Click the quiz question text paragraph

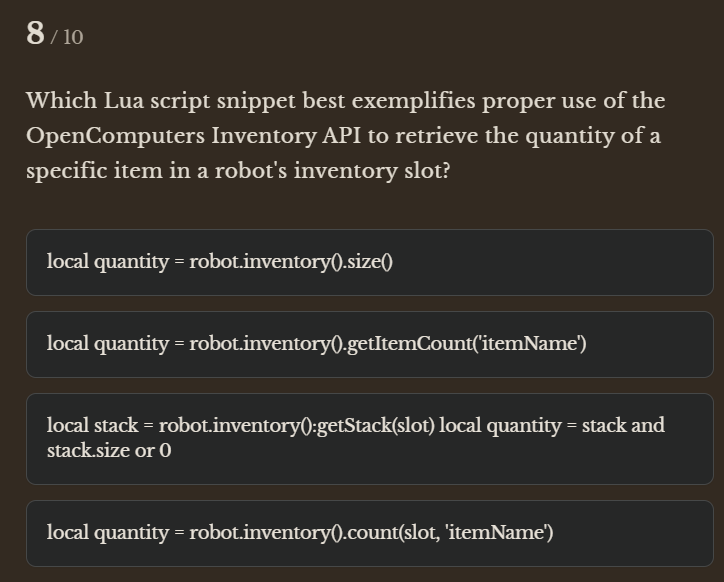pyautogui.click(x=345, y=136)
